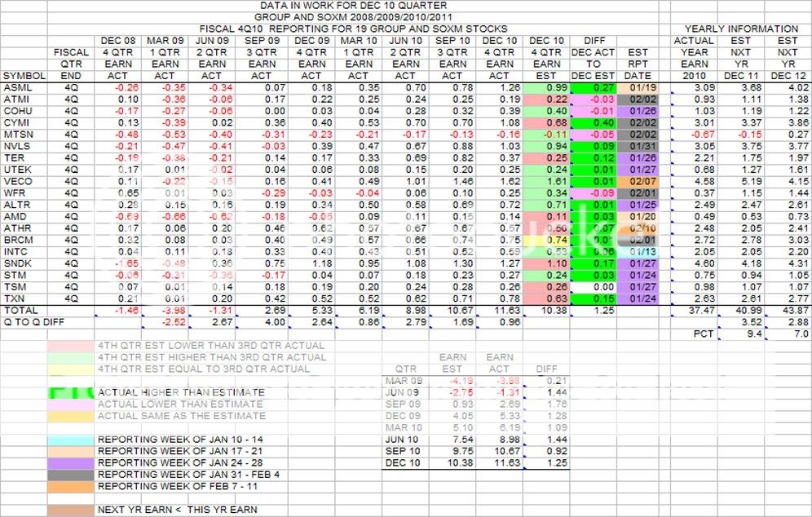Select the total DEC 10 estimate 10.38 cell
The image size is (812, 517).
(546, 312)
